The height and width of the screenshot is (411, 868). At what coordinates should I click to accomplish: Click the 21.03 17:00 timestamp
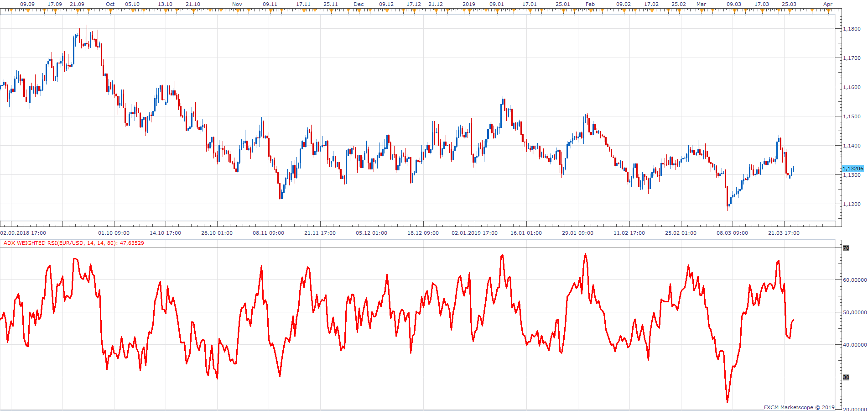[784, 233]
